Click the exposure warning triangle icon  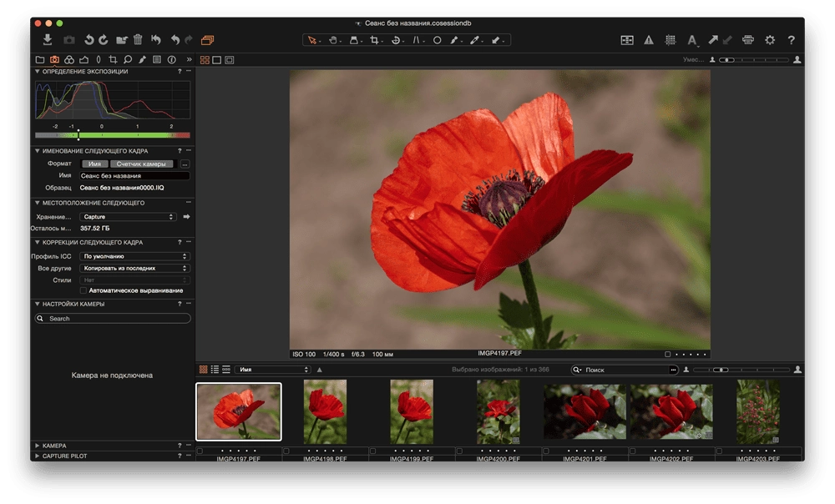(x=649, y=40)
